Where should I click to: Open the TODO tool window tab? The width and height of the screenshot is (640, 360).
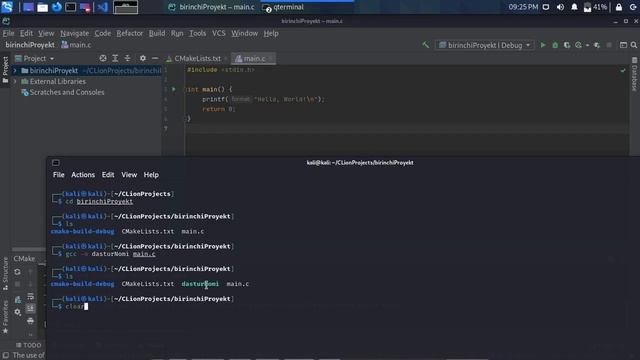point(28,345)
